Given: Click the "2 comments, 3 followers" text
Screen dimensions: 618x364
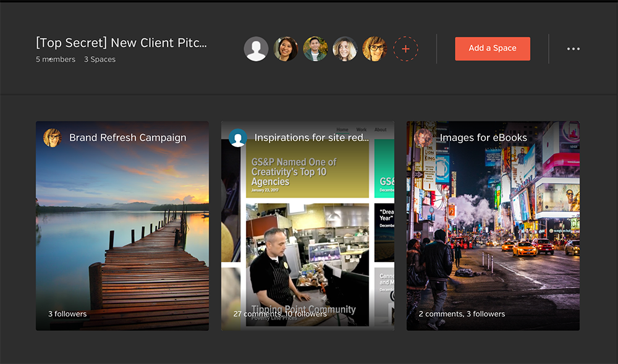Looking at the screenshot, I should [x=462, y=314].
